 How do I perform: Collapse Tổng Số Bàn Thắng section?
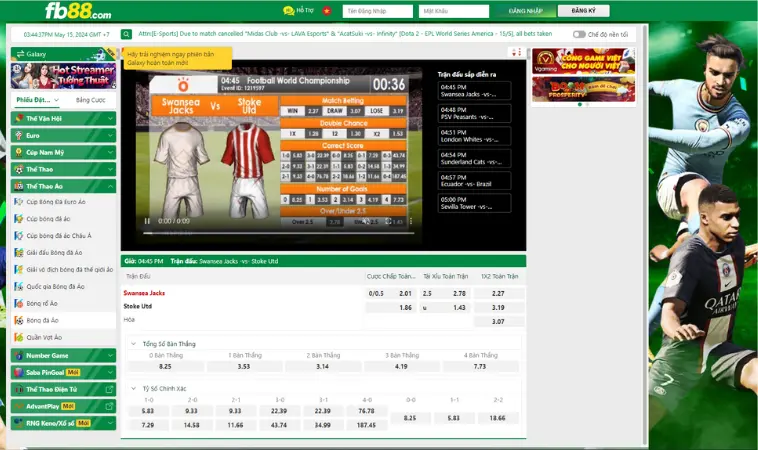(x=134, y=344)
